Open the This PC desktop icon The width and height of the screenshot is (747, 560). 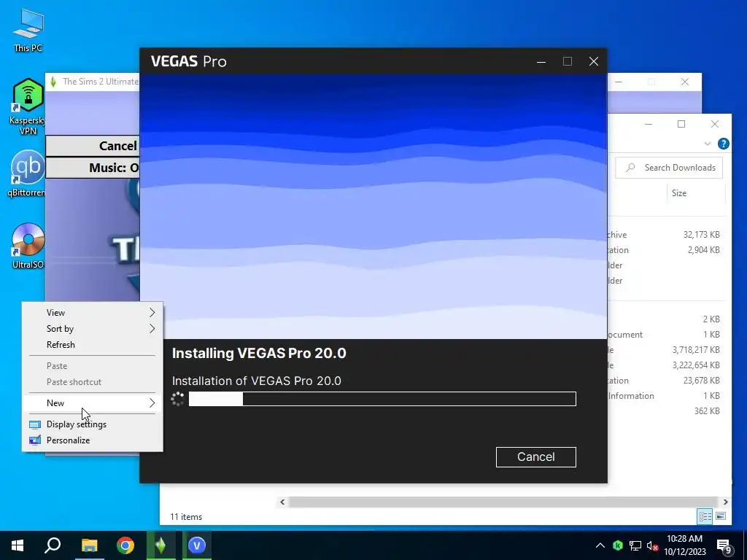28,29
